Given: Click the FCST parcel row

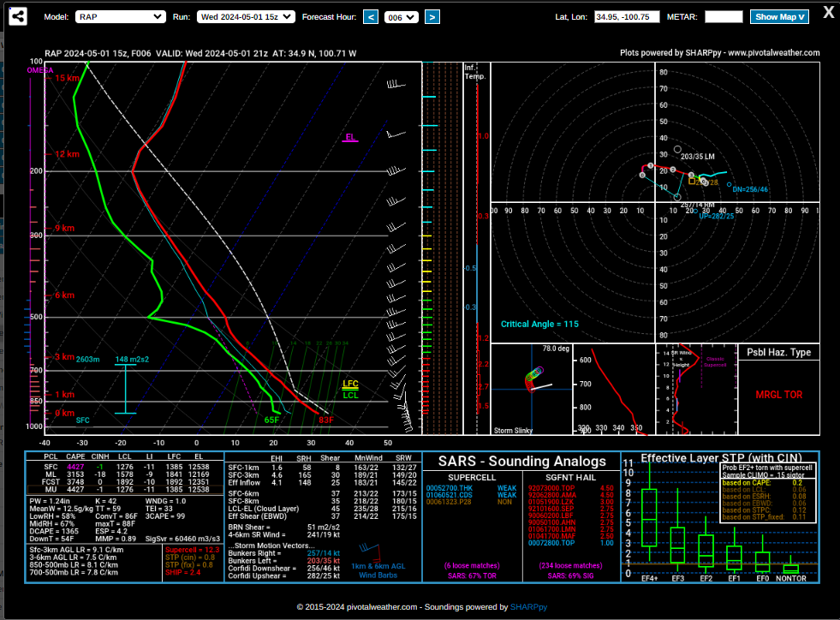Looking at the screenshot, I should [125, 482].
